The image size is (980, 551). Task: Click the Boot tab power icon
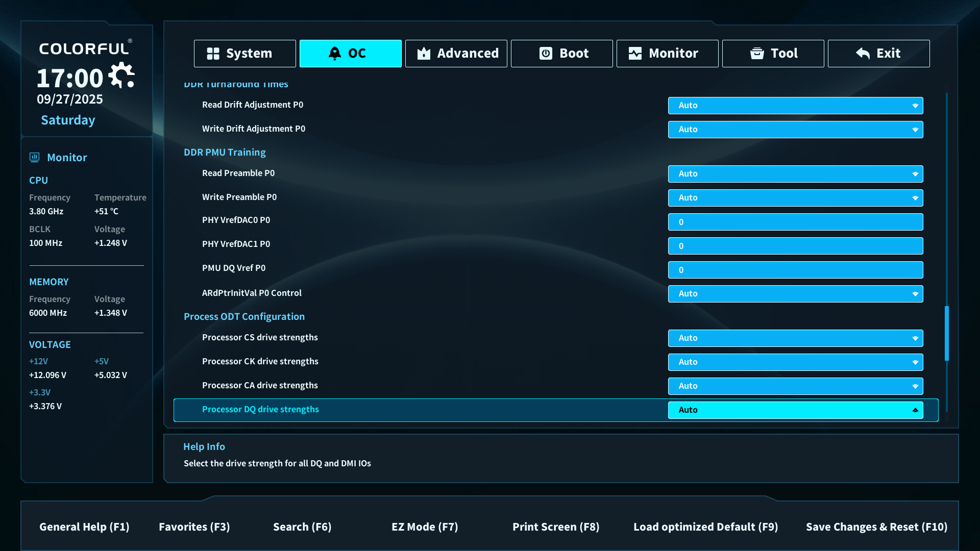(546, 54)
